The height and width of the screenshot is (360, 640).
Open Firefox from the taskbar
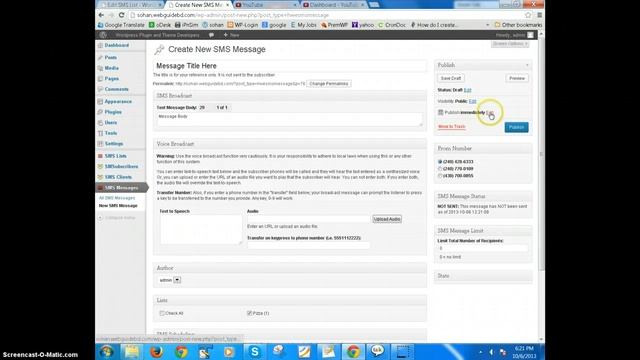tap(156, 351)
